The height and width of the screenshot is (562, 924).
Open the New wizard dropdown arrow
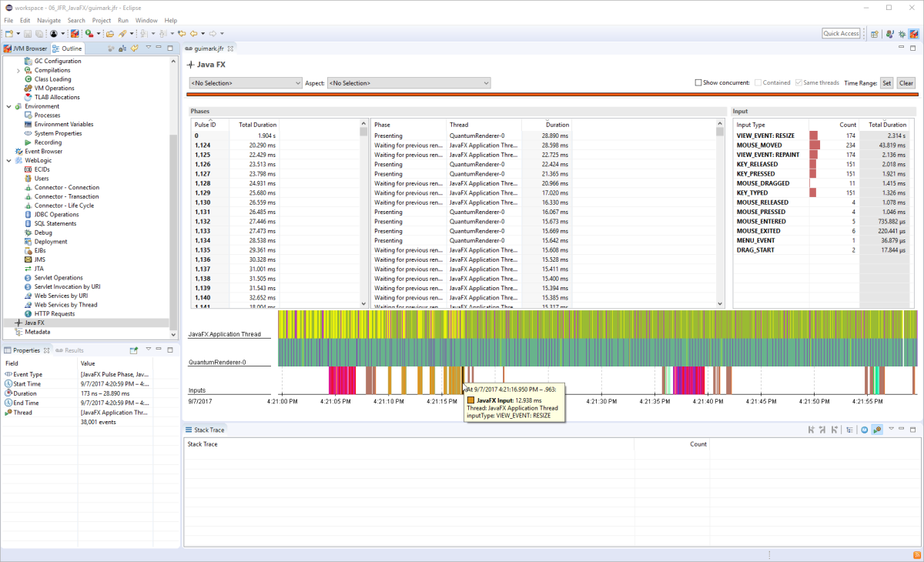tap(18, 34)
